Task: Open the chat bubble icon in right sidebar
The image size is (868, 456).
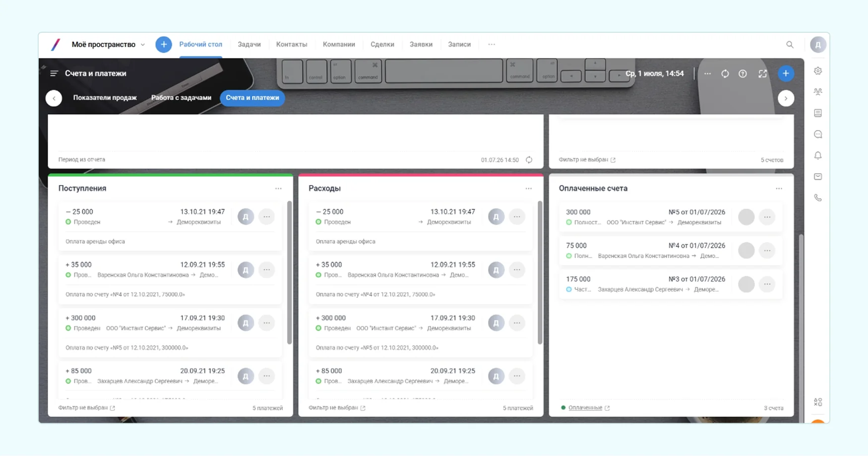Action: [818, 134]
